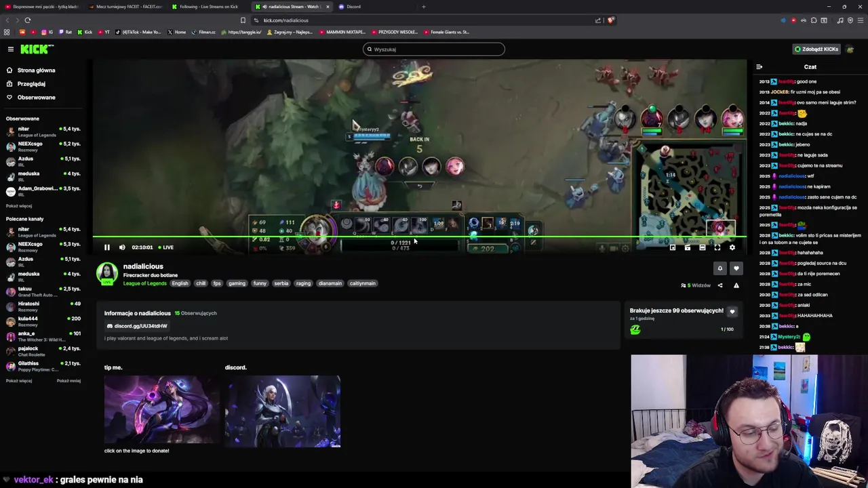This screenshot has height=488, width=868.
Task: Open pajalock recommended channel
Action: (x=43, y=351)
